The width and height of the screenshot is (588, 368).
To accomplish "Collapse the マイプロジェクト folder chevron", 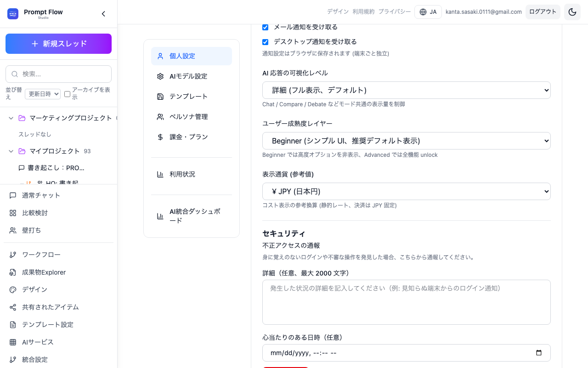I will pos(11,151).
